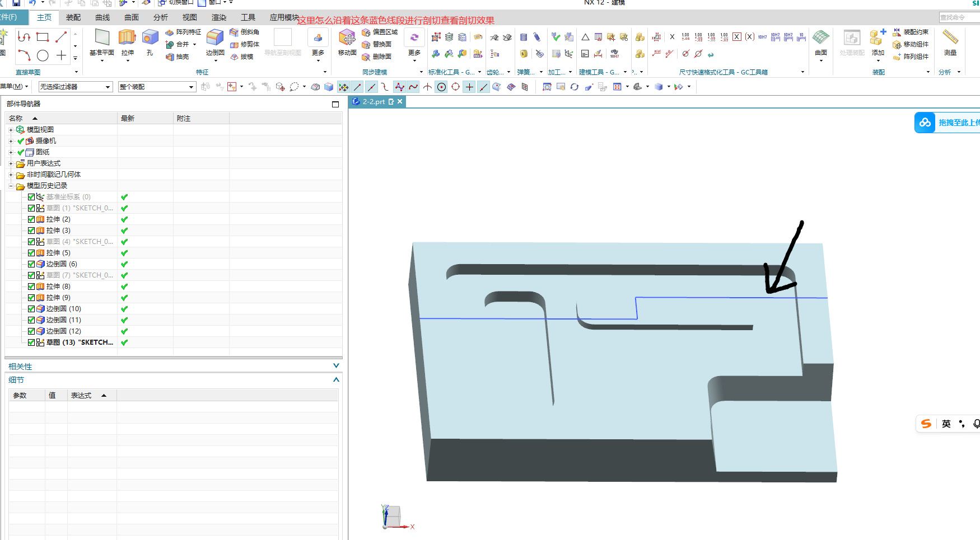
Task: Uncheck 基准坐标系 (0) checkbox
Action: coord(31,197)
